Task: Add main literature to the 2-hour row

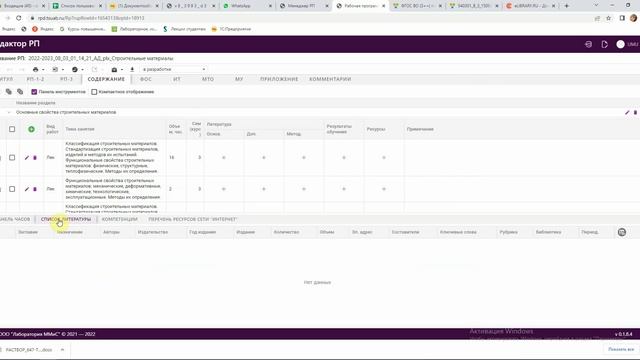Action: pyautogui.click(x=224, y=189)
